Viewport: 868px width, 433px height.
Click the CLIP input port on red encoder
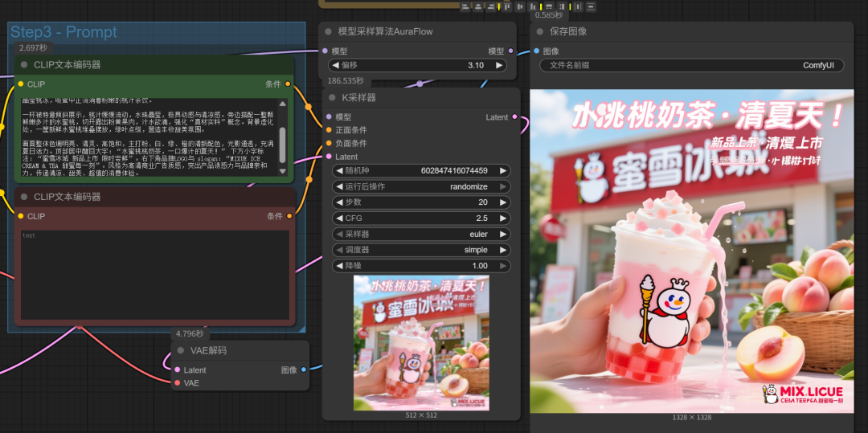(x=20, y=216)
